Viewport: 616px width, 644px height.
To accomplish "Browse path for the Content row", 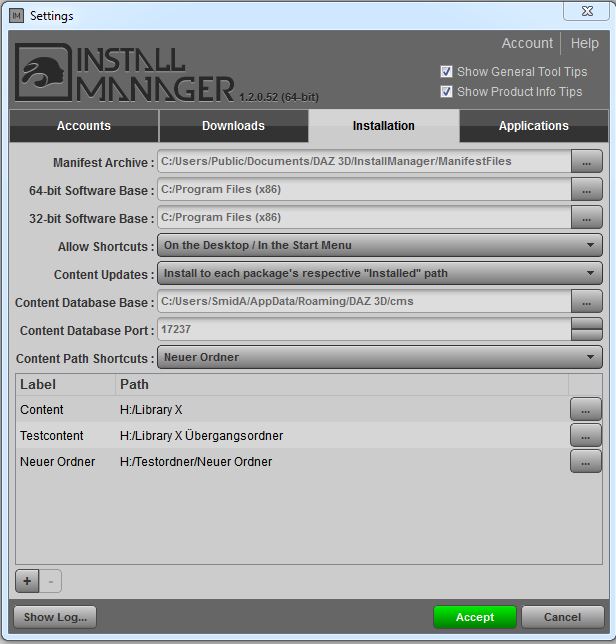I will tap(586, 409).
